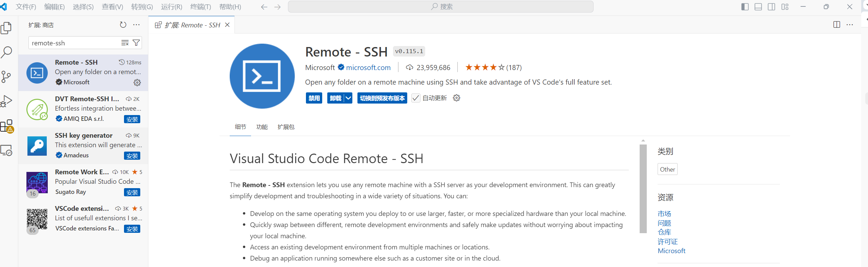Split the editor to the right
The image size is (868, 267).
(x=837, y=25)
